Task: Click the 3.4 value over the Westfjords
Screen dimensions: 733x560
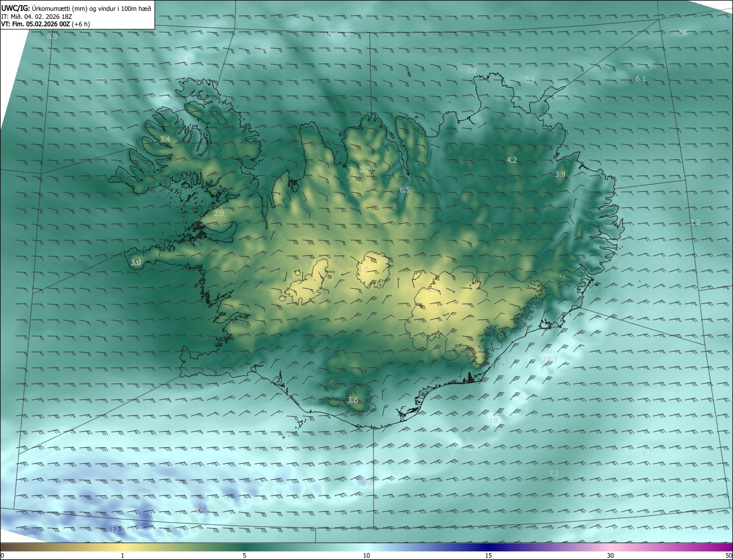Action: (x=165, y=140)
